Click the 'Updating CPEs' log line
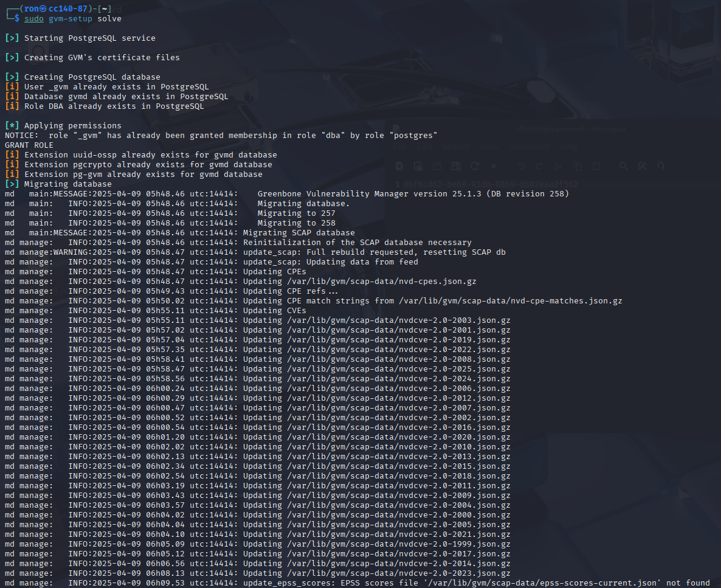Viewport: 721px width, 588px height. [x=156, y=271]
